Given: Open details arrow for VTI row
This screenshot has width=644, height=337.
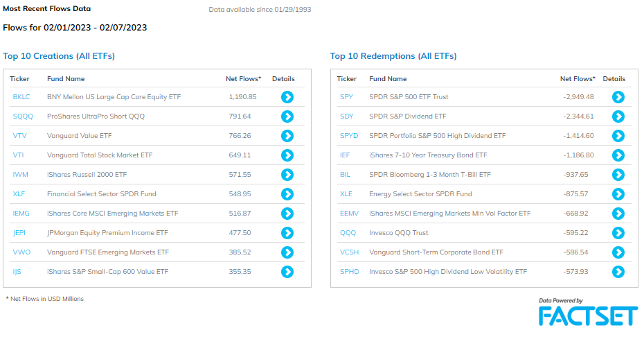Looking at the screenshot, I should (x=287, y=155).
